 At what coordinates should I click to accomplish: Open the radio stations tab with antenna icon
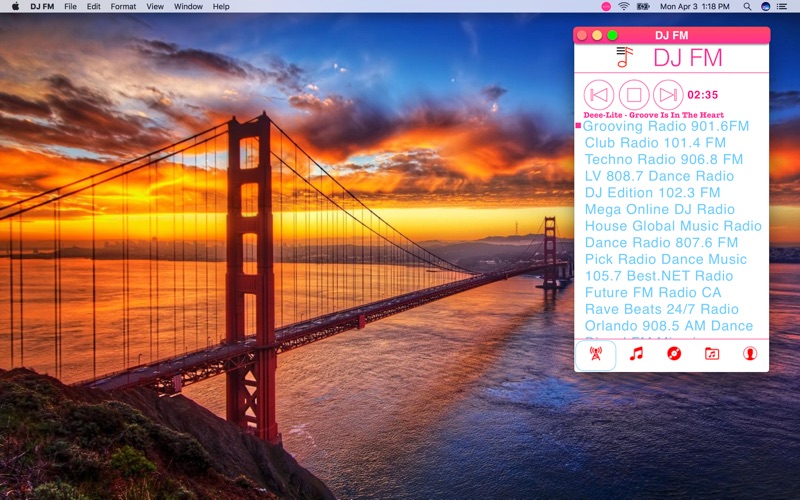pos(595,354)
